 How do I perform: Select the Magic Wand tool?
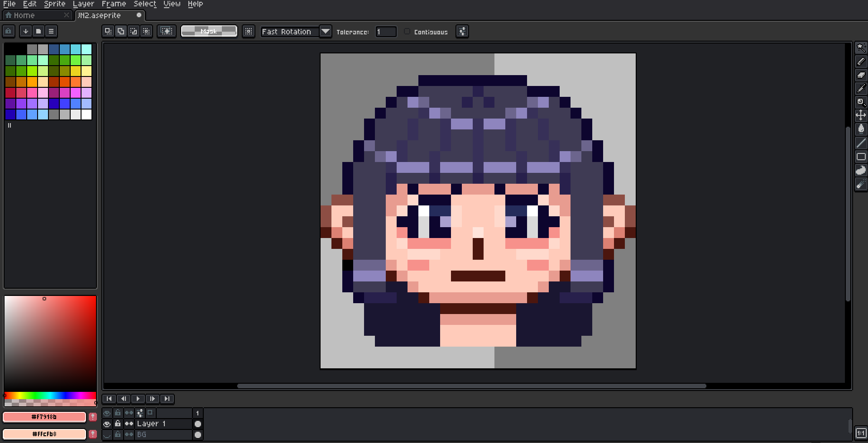coord(861,48)
